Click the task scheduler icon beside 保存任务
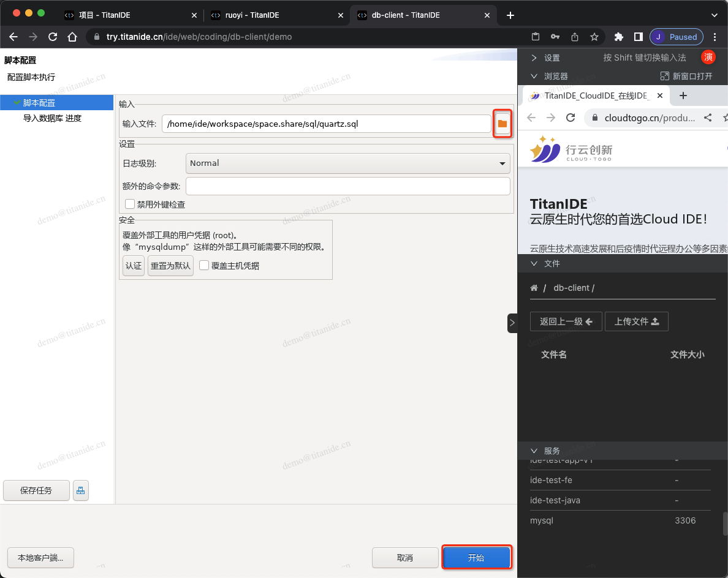 [x=81, y=490]
